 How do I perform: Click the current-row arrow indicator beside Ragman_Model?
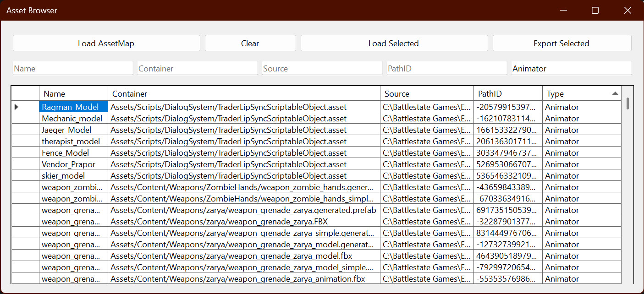17,107
